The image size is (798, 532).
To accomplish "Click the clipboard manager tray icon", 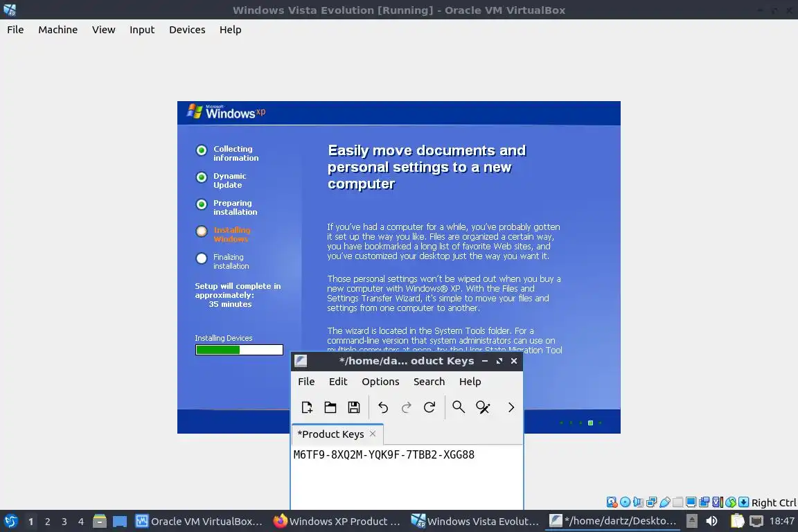I will (738, 521).
